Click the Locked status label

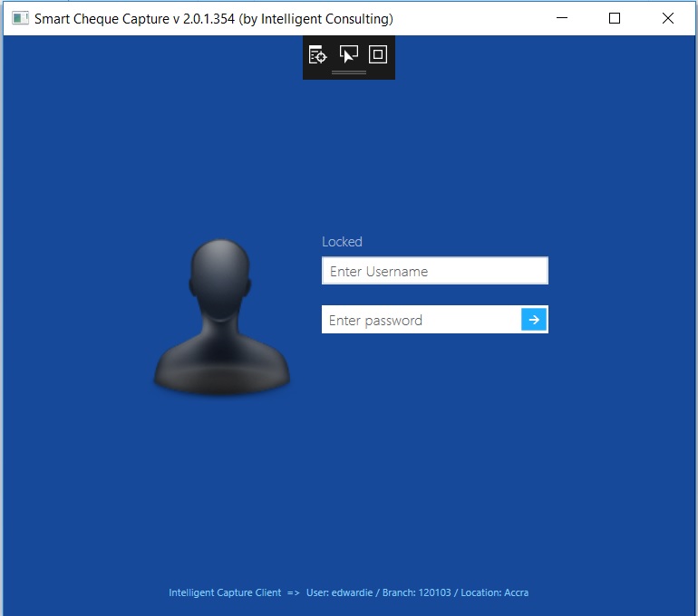[342, 242]
